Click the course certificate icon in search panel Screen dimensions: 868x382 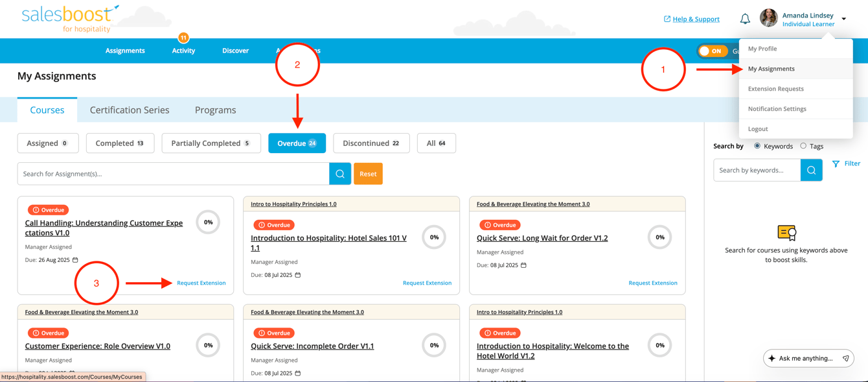786,233
